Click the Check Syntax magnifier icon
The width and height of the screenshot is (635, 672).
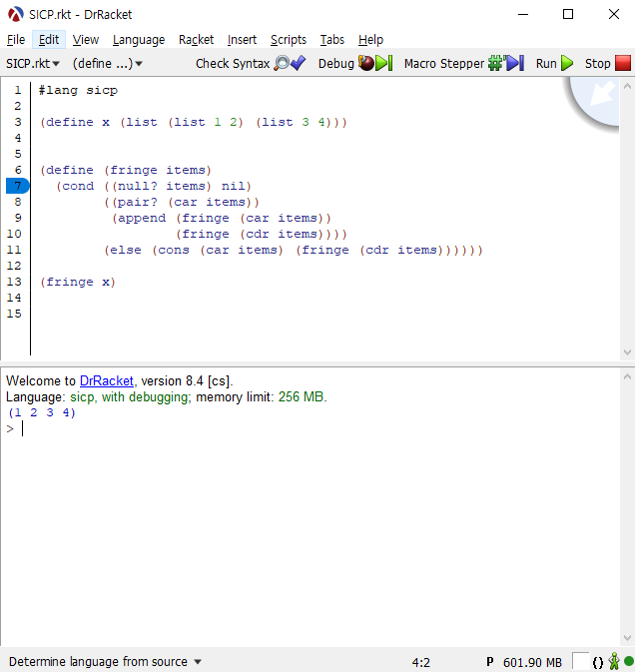pyautogui.click(x=283, y=63)
